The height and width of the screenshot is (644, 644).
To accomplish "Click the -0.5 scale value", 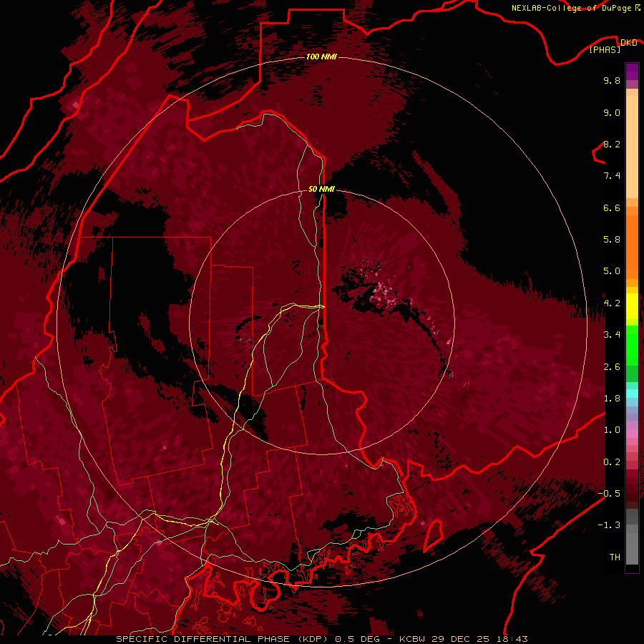I will pyautogui.click(x=609, y=494).
